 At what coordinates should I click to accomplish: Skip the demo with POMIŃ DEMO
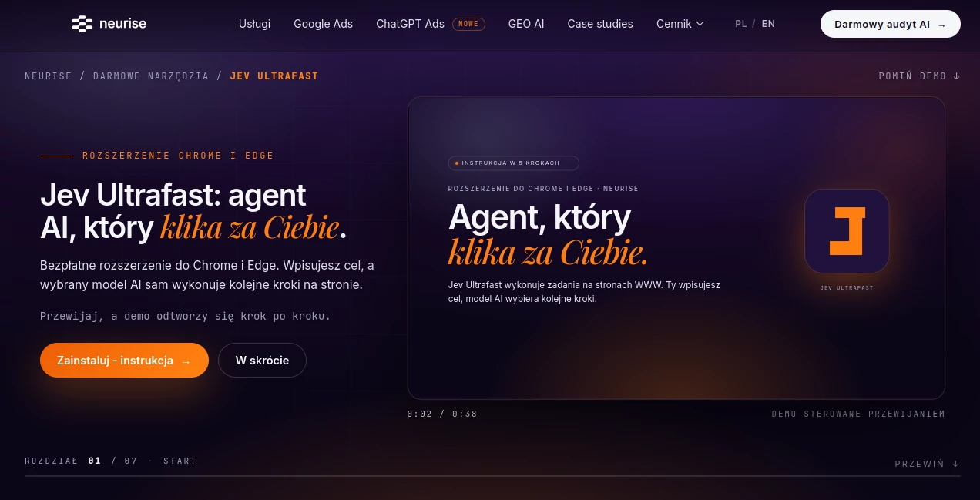point(919,76)
